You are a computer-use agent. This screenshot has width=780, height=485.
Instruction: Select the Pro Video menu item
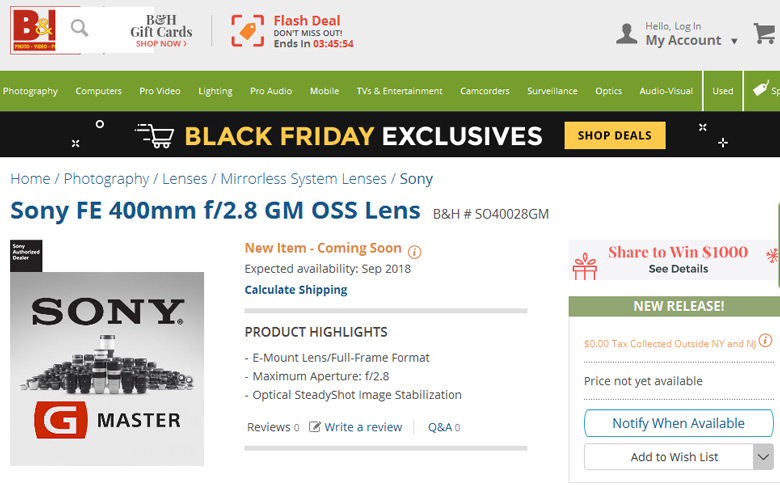pyautogui.click(x=160, y=91)
